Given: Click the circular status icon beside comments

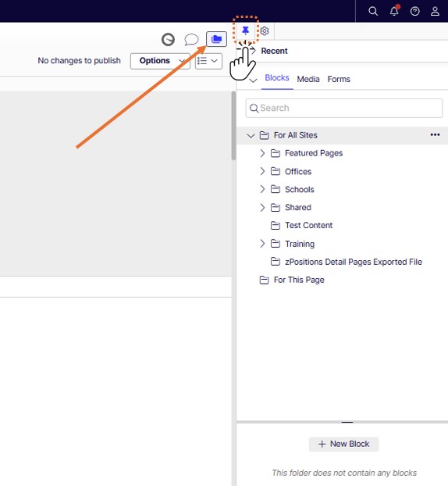Looking at the screenshot, I should (168, 40).
